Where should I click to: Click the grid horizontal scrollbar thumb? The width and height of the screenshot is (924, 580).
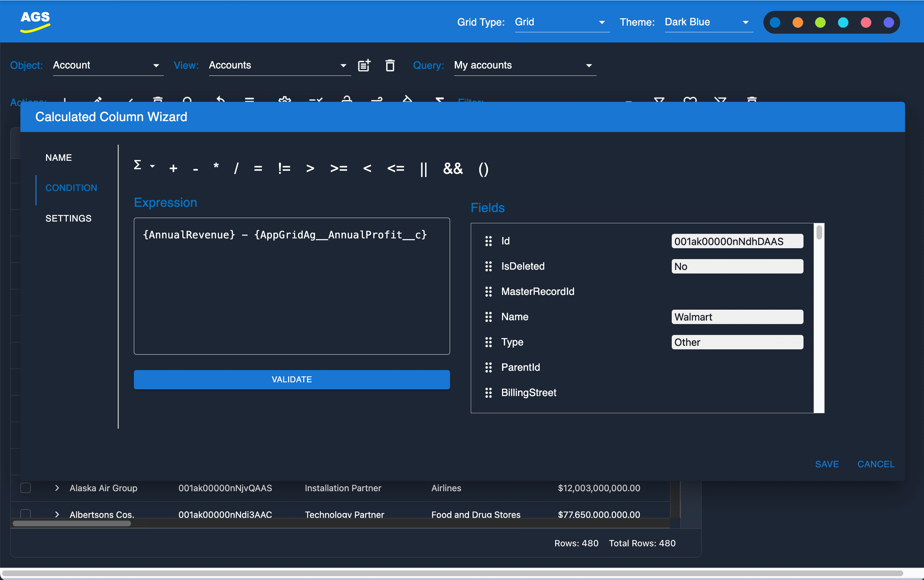pos(72,523)
